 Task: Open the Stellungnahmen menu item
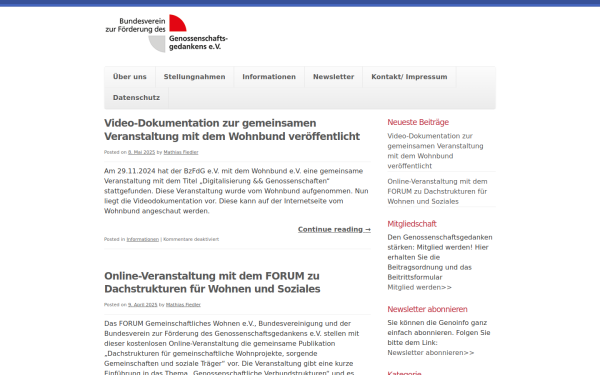pos(194,77)
